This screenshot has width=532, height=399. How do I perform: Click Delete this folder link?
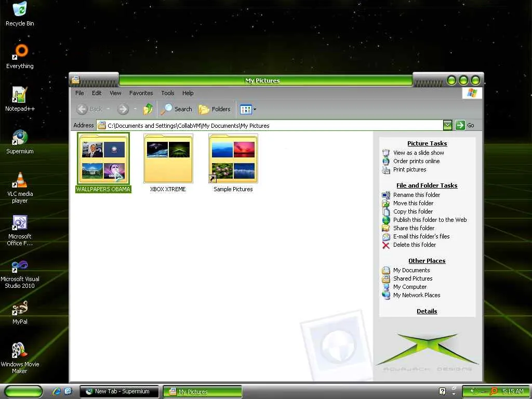coord(414,245)
